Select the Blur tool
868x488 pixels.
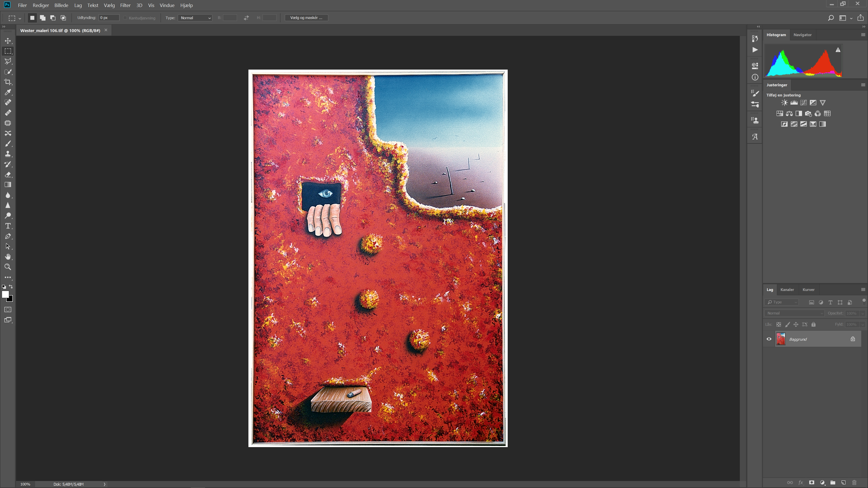[x=8, y=195]
